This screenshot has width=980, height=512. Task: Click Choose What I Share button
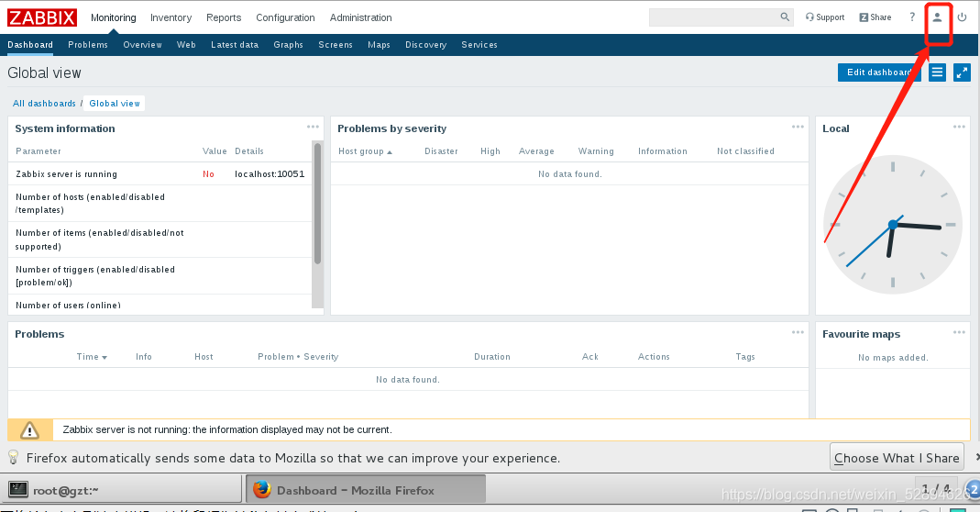[897, 458]
